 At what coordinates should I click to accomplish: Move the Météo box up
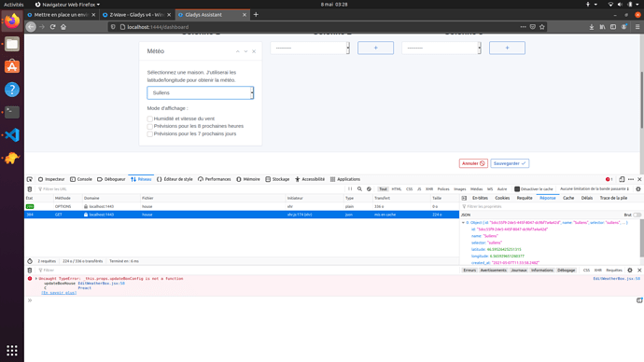237,51
